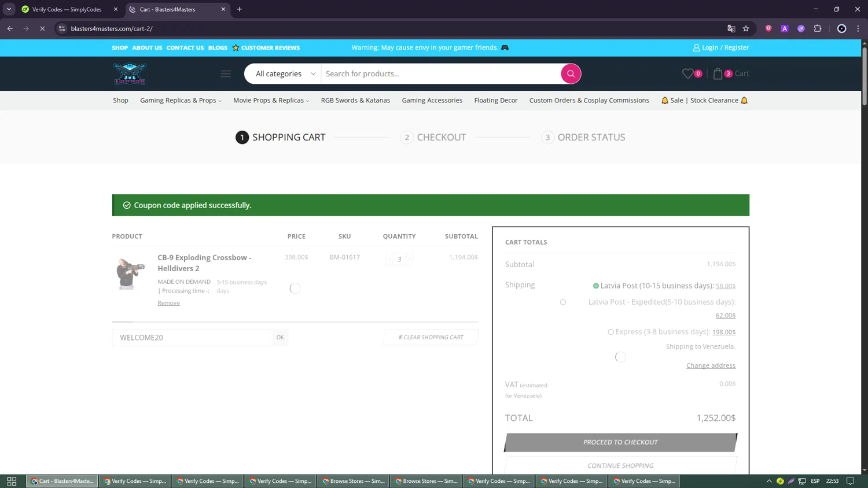The height and width of the screenshot is (488, 868).
Task: Open the tab search dropdown arrow
Action: tap(9, 9)
